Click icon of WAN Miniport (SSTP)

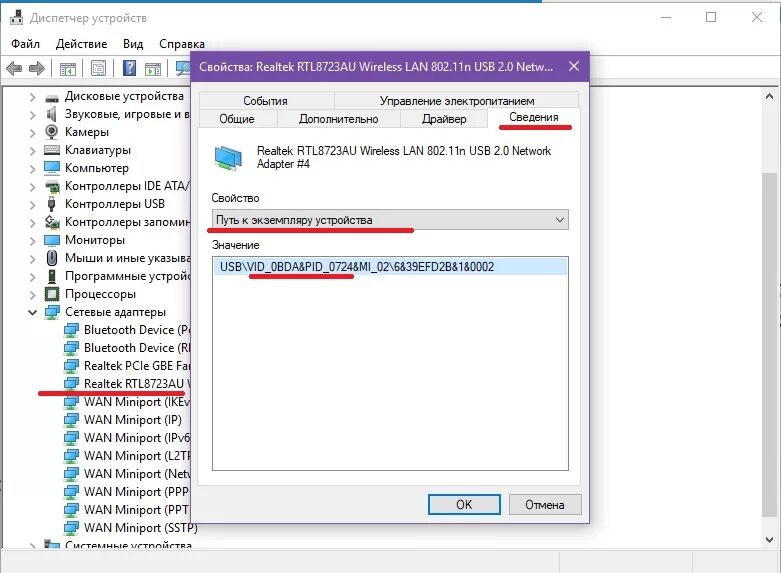pos(71,528)
